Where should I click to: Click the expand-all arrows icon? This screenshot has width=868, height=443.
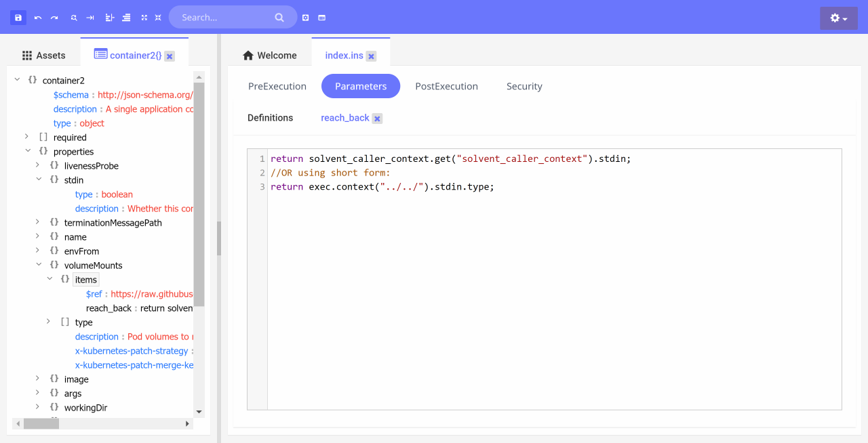144,18
